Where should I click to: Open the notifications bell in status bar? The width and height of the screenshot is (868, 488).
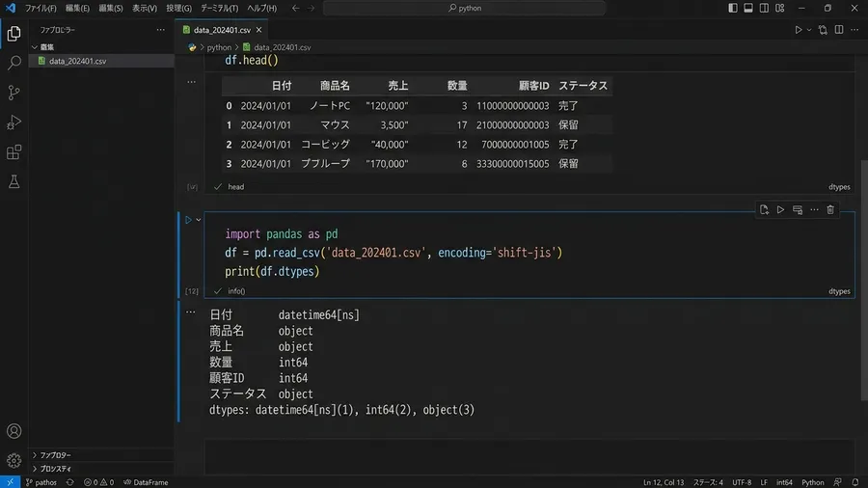pyautogui.click(x=855, y=482)
